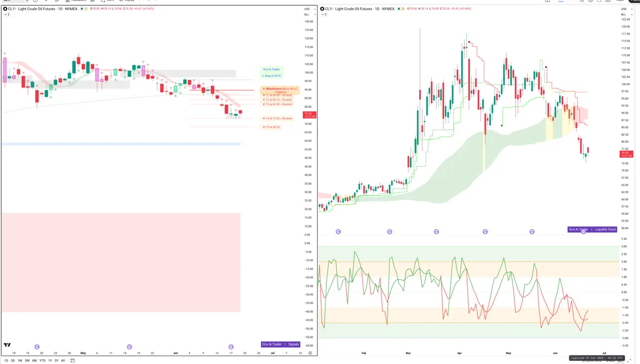This screenshot has height=364, width=640.
Task: Click the 'T3 at 81.45 Booked' label
Action: [x=278, y=104]
